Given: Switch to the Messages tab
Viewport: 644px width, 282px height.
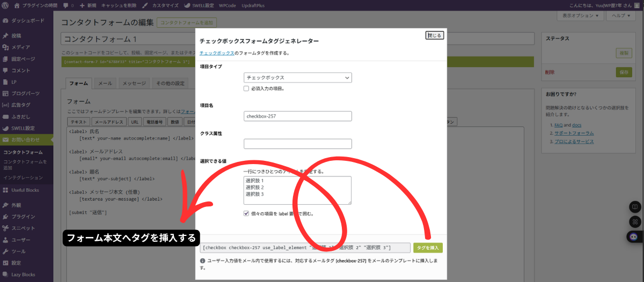Looking at the screenshot, I should (x=134, y=84).
